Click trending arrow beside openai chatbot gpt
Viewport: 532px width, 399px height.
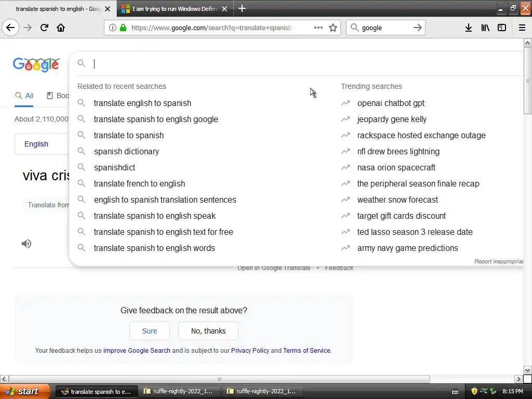(x=345, y=103)
